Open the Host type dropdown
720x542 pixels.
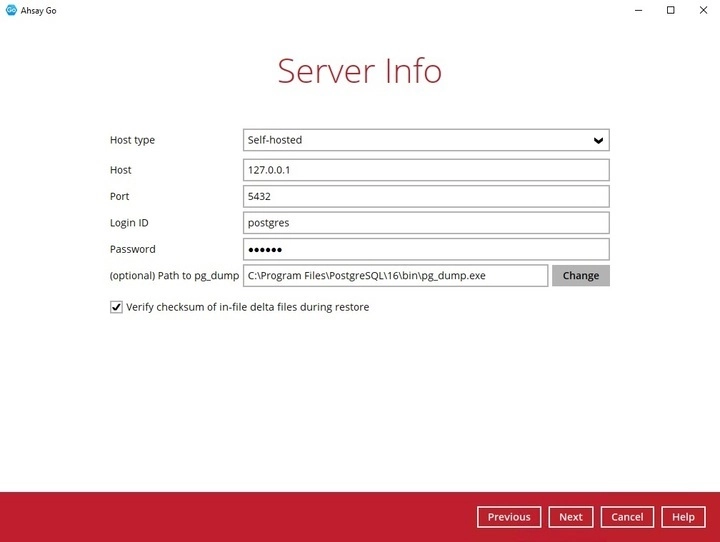click(x=426, y=140)
